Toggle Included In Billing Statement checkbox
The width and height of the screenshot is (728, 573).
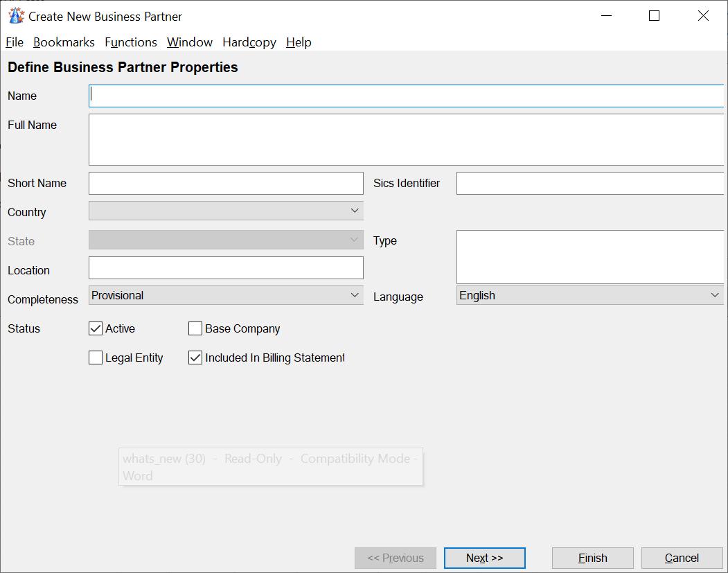pyautogui.click(x=195, y=358)
